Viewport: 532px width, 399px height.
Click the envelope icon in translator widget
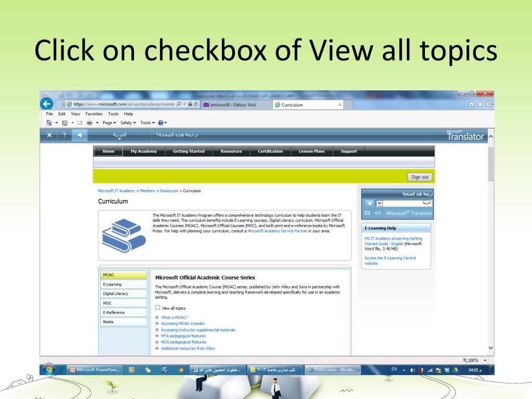pyautogui.click(x=367, y=213)
